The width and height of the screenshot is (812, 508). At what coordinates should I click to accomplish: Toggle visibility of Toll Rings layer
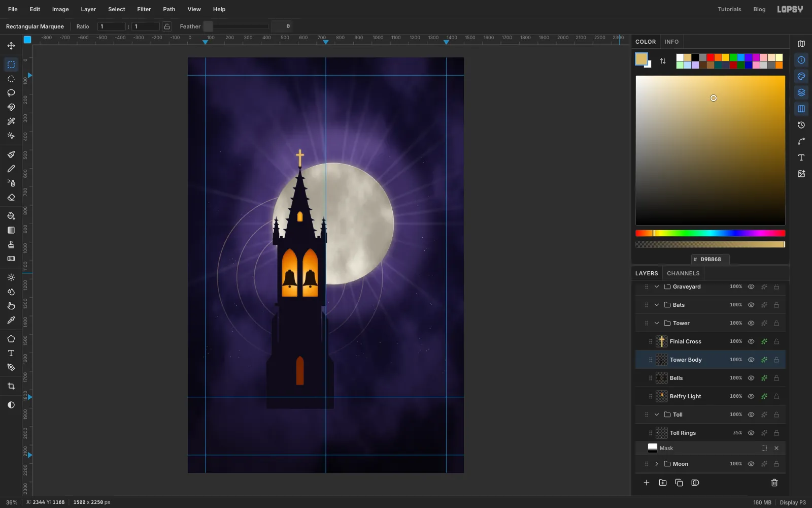coord(751,433)
